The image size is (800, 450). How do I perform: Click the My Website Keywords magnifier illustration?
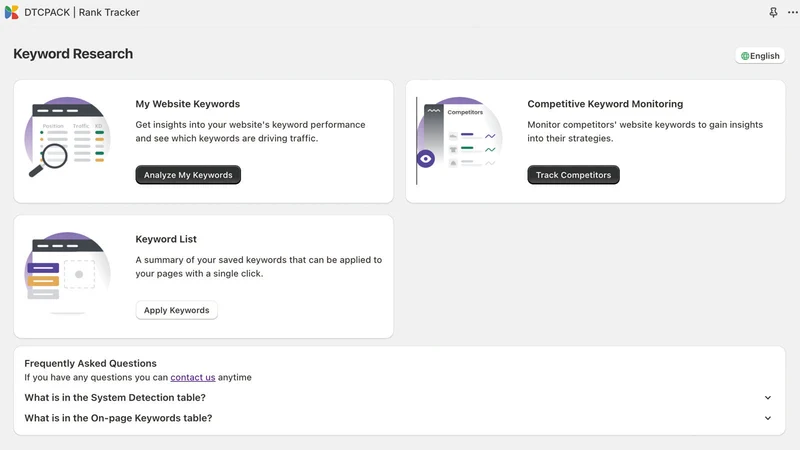(x=67, y=137)
